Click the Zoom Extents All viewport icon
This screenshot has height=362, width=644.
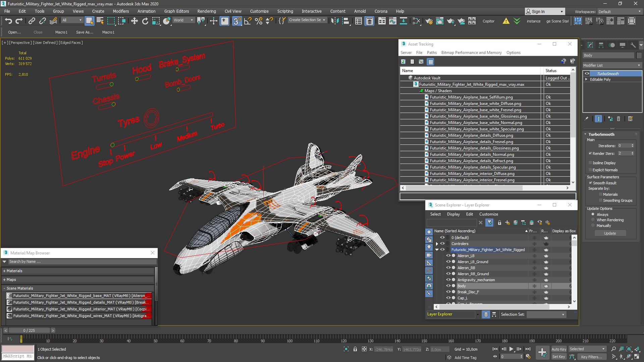click(637, 349)
